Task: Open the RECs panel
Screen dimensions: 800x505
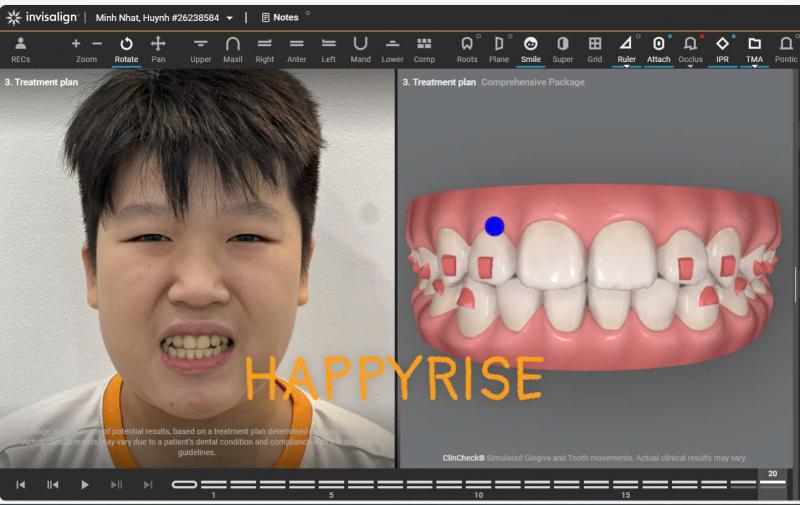Action: click(21, 44)
